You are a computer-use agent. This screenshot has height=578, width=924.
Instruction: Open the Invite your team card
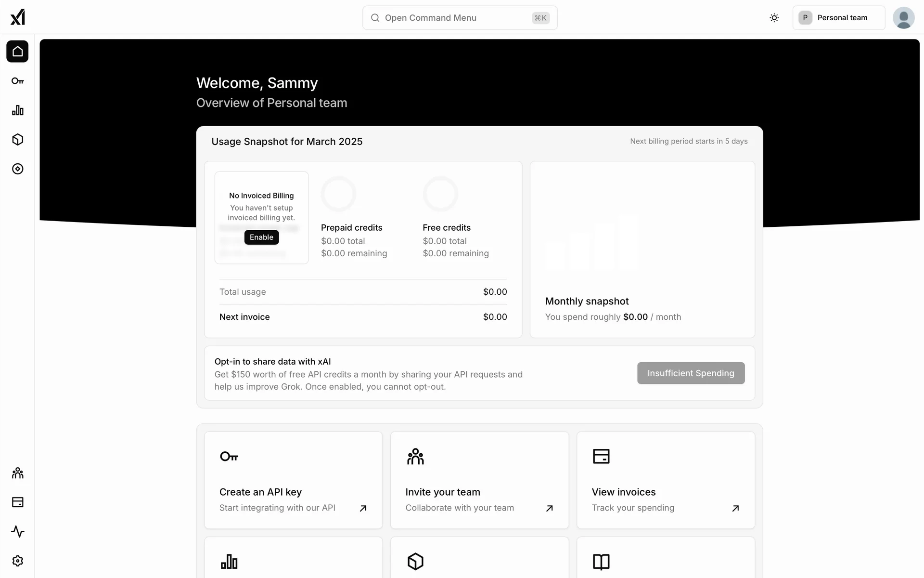479,480
